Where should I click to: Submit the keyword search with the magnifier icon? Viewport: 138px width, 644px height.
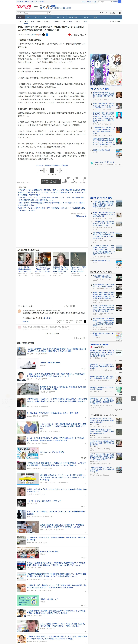coord(49,13)
